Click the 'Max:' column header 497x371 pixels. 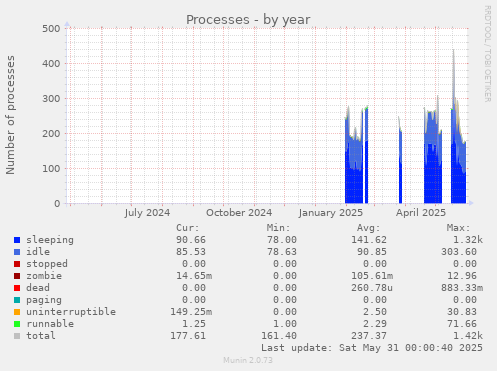tap(458, 228)
